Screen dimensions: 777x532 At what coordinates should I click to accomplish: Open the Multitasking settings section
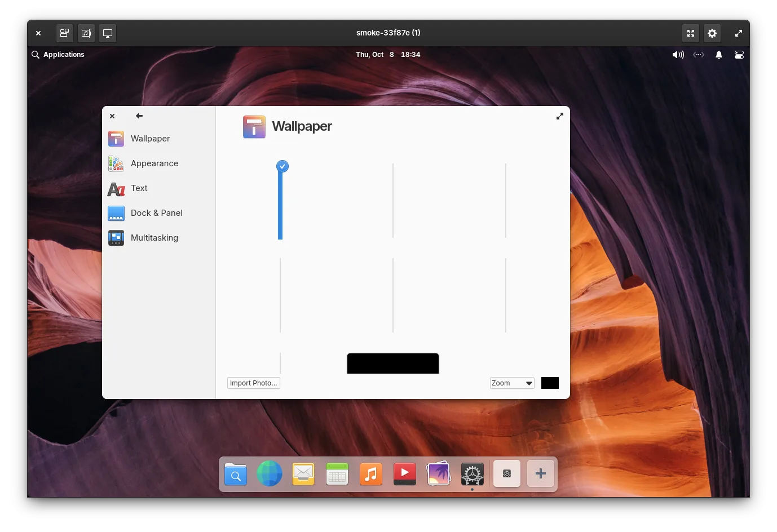point(159,238)
